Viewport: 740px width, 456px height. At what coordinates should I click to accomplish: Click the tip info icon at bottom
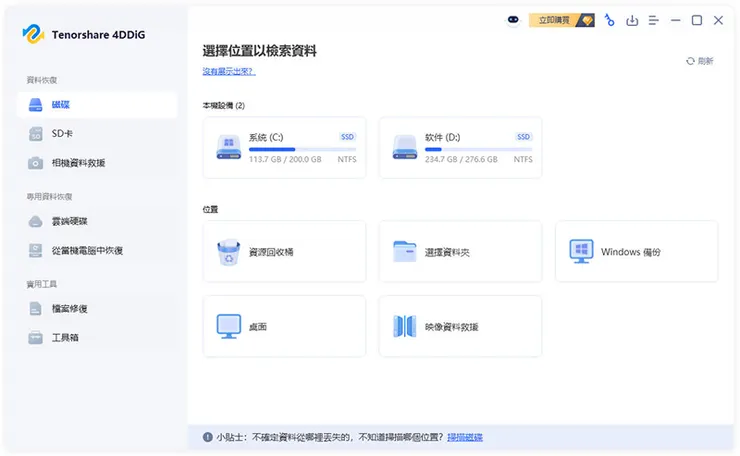click(x=208, y=437)
